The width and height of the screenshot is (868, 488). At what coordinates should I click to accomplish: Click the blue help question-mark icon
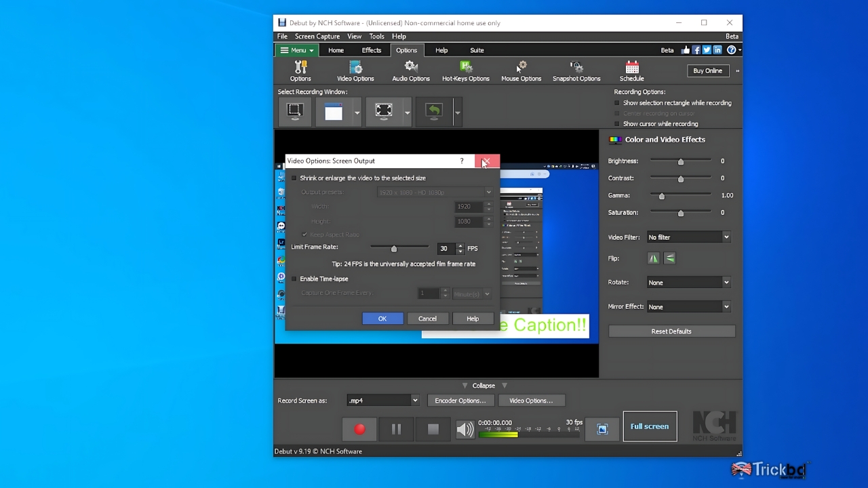pos(731,50)
